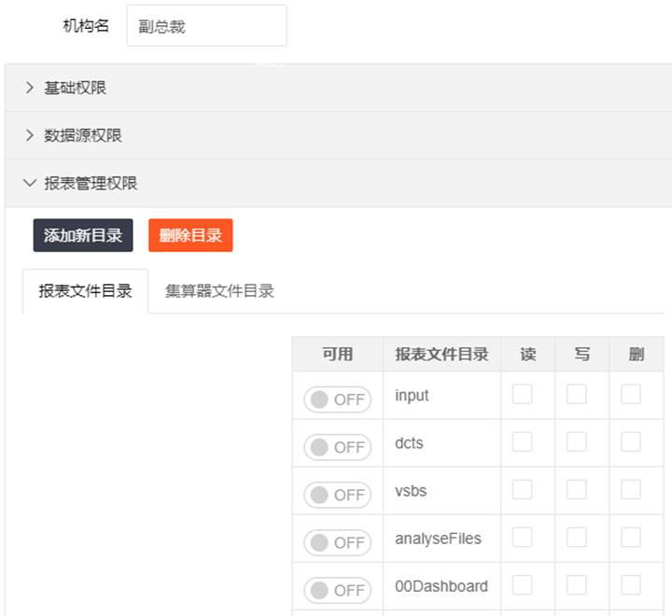Click the 读 column header

click(528, 354)
